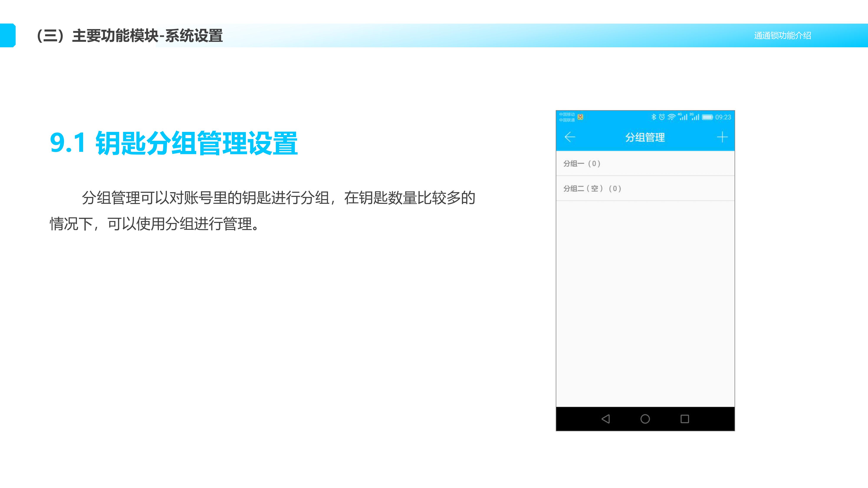The image size is (868, 488).
Task: Tap the Wi-Fi signal status icon
Action: tap(672, 117)
